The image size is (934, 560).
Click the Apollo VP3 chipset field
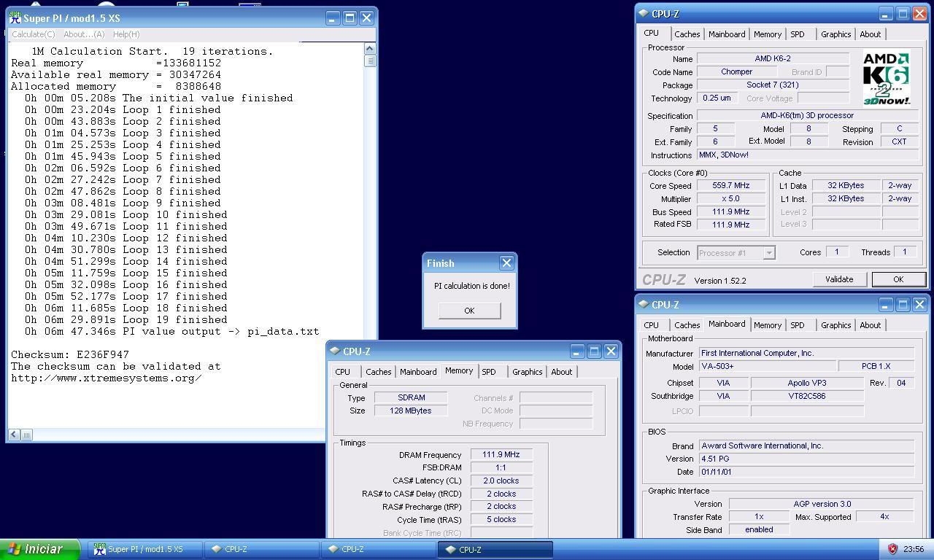[807, 383]
